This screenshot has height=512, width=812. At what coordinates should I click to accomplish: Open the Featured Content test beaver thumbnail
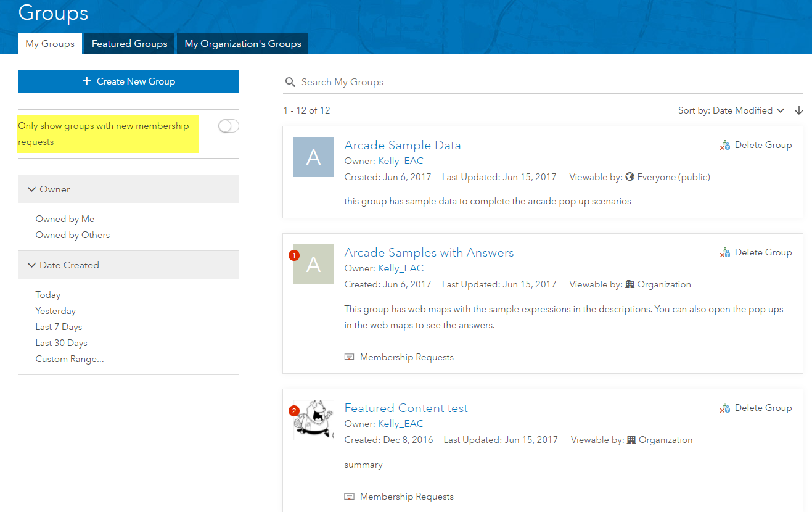(x=313, y=420)
